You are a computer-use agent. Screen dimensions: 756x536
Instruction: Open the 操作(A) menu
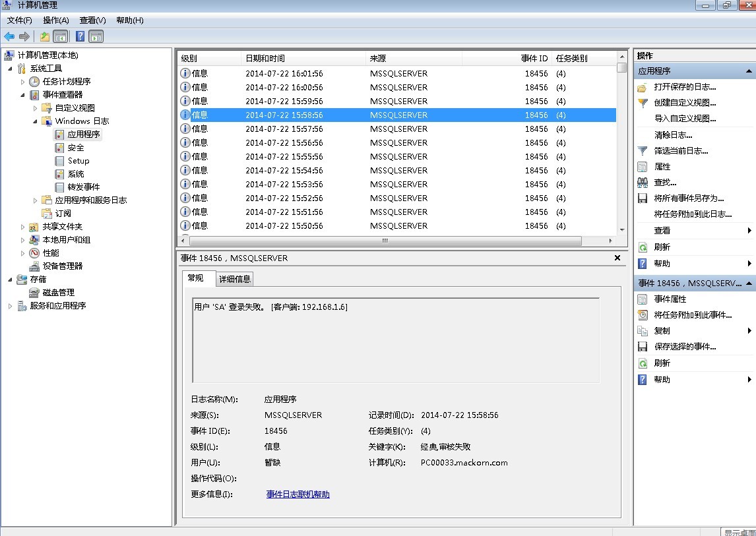click(x=55, y=20)
